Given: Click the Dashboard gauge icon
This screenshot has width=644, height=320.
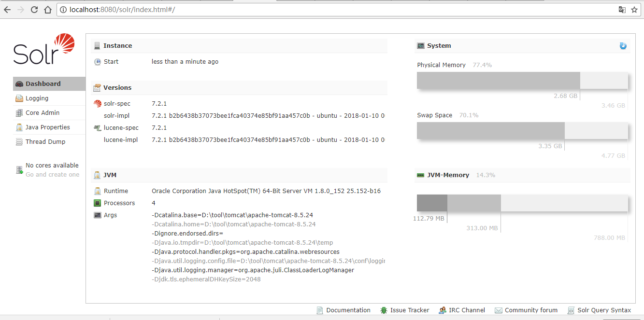Looking at the screenshot, I should tap(19, 84).
